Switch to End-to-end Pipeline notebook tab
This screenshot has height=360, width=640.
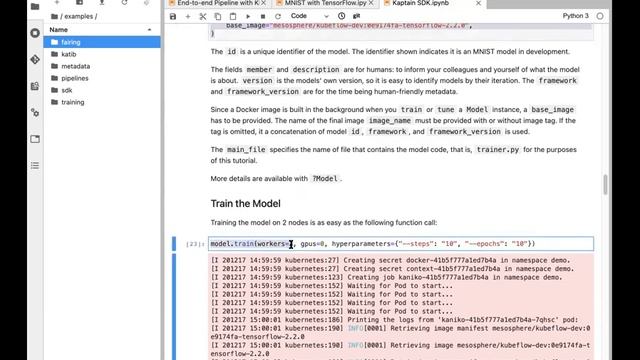tap(218, 3)
